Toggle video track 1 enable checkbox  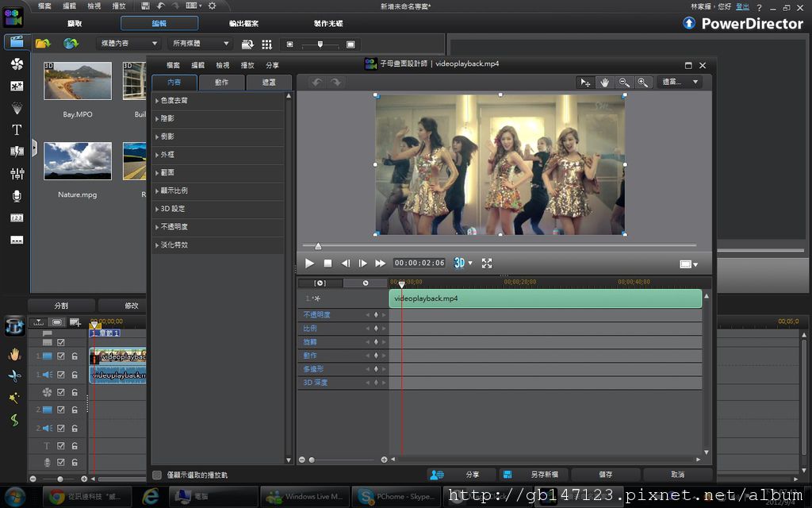coord(60,356)
